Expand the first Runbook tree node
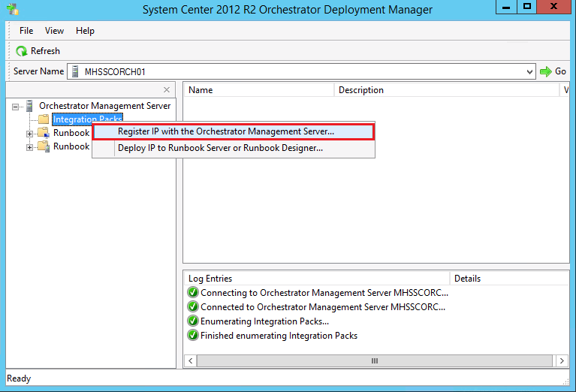 [30, 134]
